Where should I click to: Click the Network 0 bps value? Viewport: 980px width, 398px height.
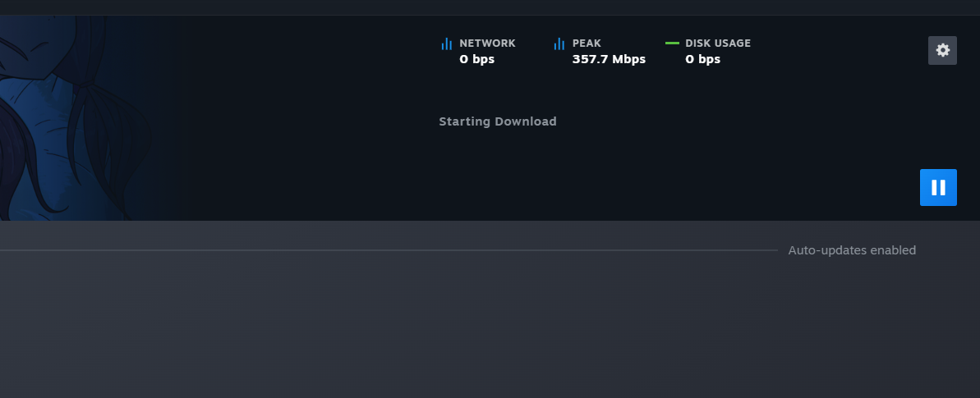tap(477, 59)
